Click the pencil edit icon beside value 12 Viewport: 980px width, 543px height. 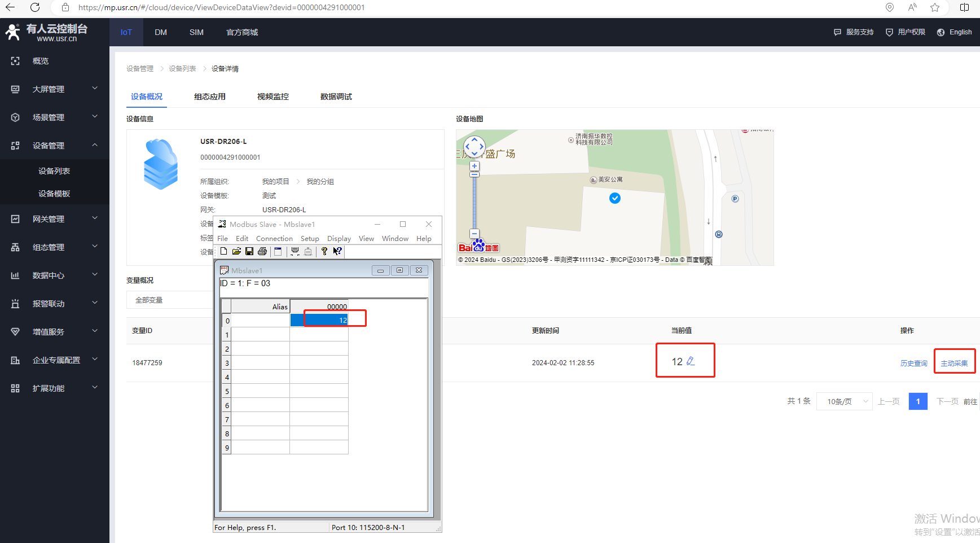[x=691, y=361]
